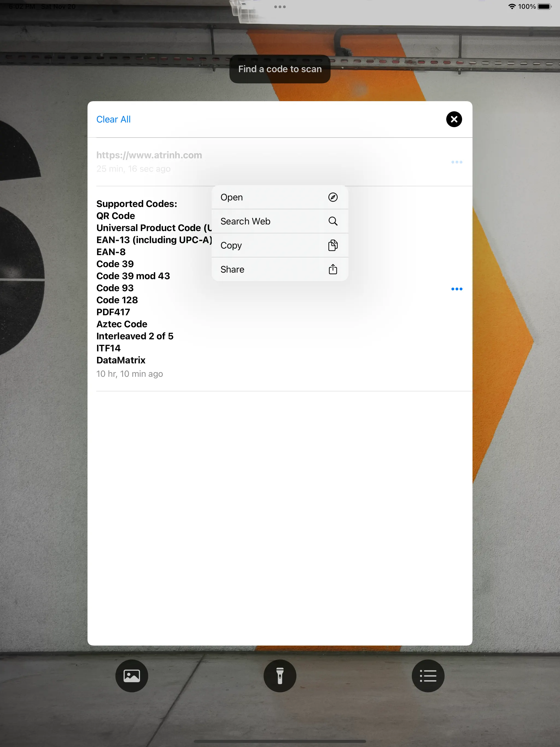The image size is (560, 747).
Task: Click Clear All link
Action: tap(113, 119)
